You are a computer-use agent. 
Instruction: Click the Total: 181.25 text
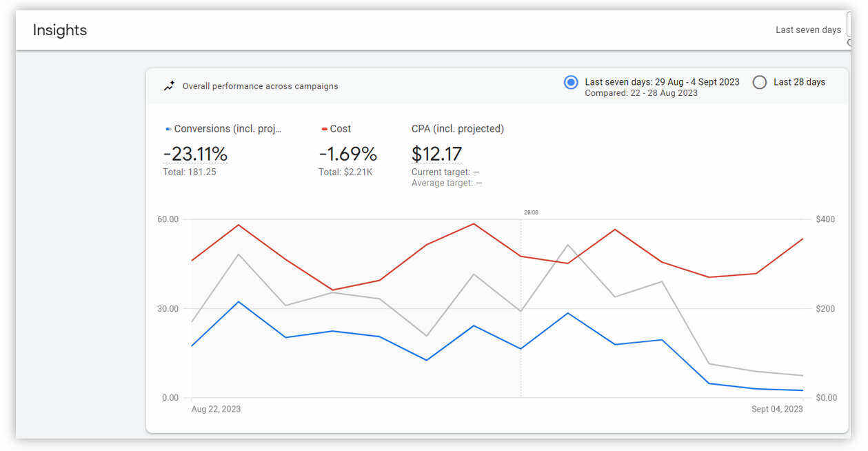coord(190,172)
